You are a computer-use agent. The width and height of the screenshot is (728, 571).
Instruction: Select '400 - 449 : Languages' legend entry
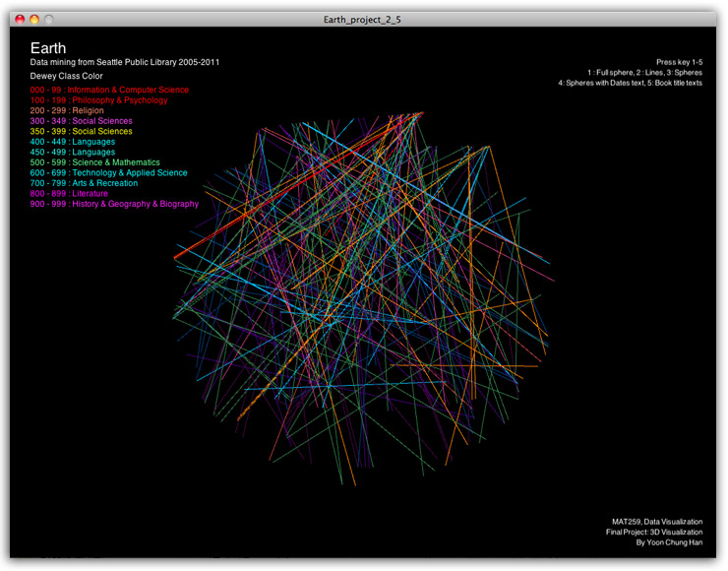point(73,142)
